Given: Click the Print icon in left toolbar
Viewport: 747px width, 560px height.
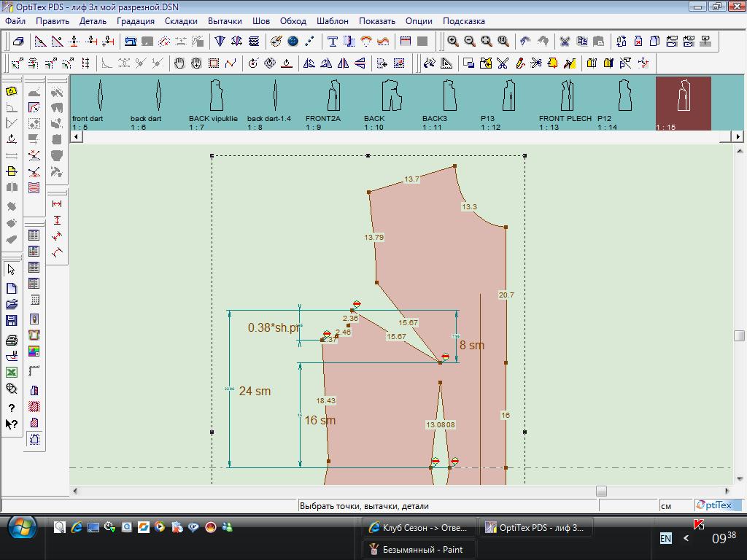Looking at the screenshot, I should tap(12, 340).
